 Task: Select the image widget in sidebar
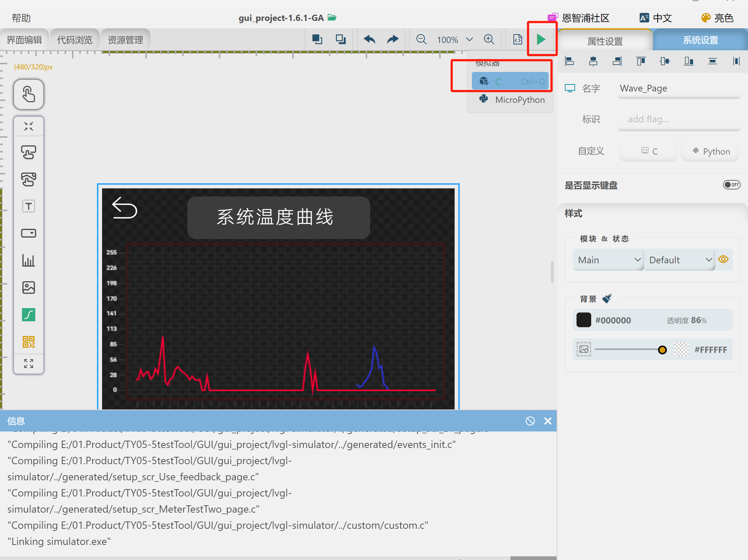coord(29,288)
